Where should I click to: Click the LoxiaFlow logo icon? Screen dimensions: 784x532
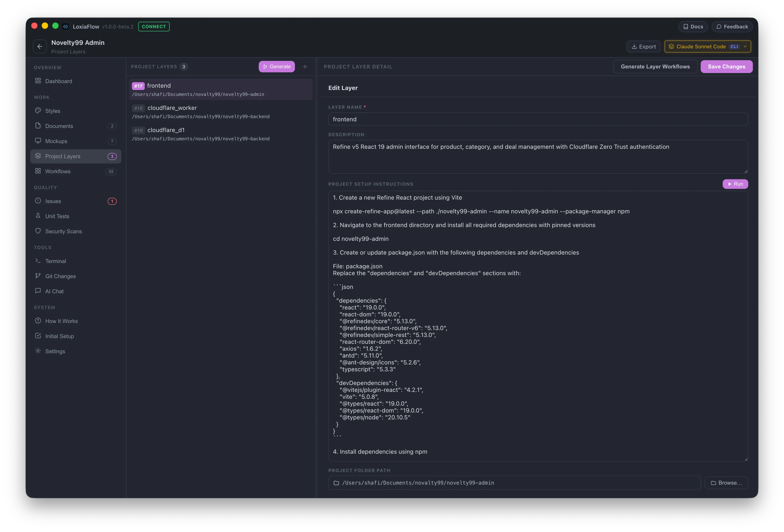[66, 26]
